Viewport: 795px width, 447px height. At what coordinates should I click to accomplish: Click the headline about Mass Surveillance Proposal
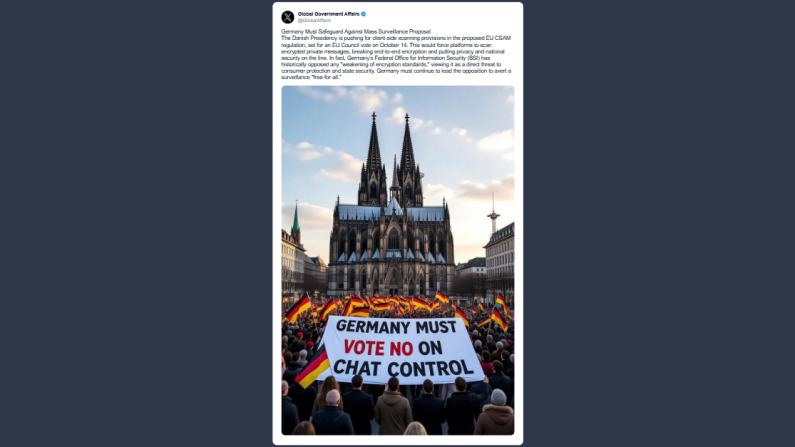(356, 31)
